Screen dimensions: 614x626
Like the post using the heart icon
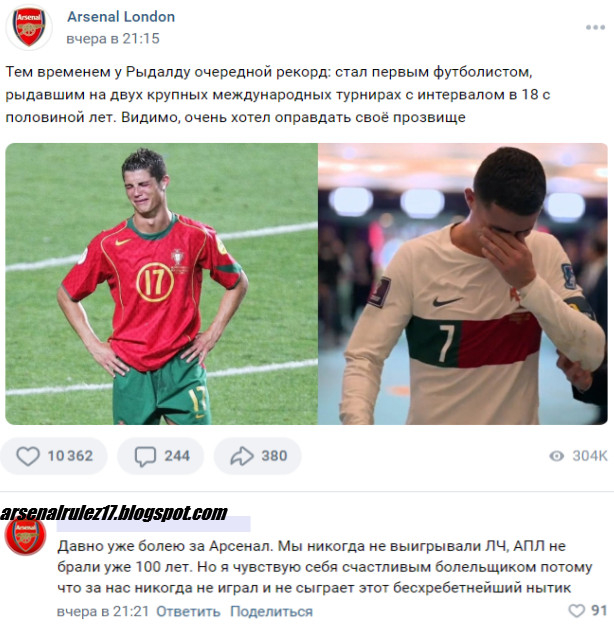coord(28,456)
